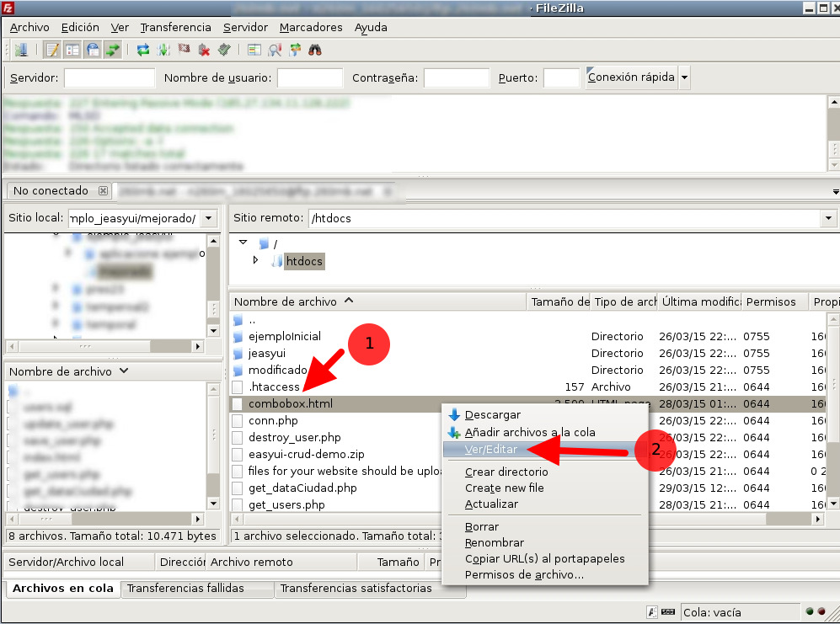Toggle message log display icon
The width and height of the screenshot is (840, 624).
[x=52, y=50]
